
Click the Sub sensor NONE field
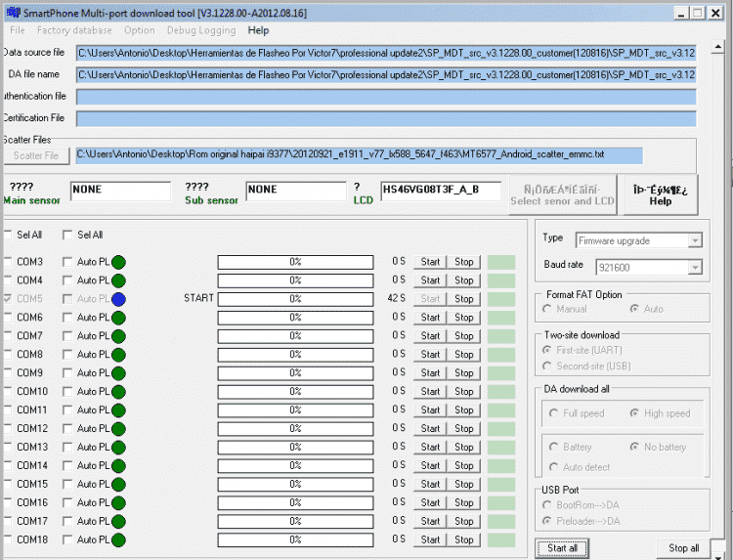pyautogui.click(x=296, y=192)
